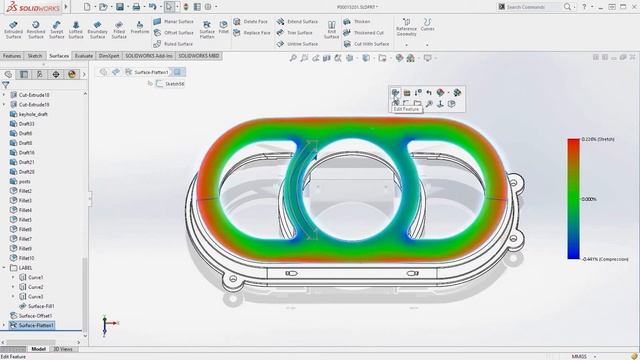640x360 pixels.
Task: Open the ConfigurationManager tab
Action: 40,74
